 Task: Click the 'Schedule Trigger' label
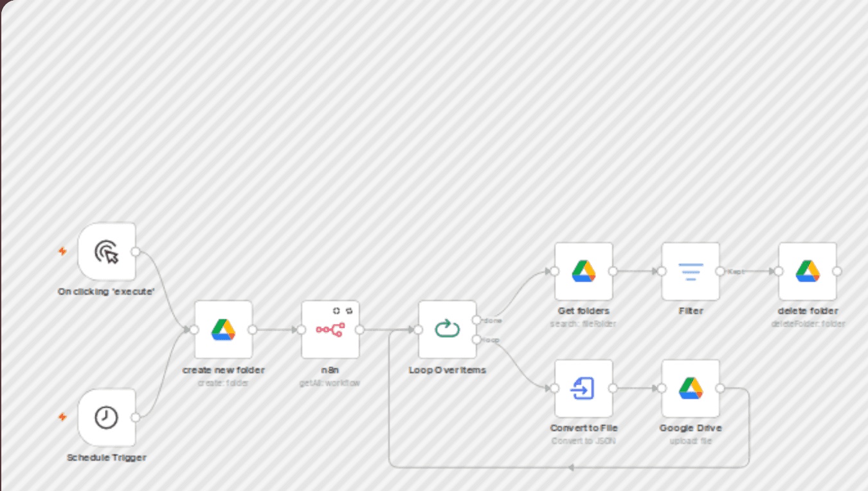click(107, 458)
